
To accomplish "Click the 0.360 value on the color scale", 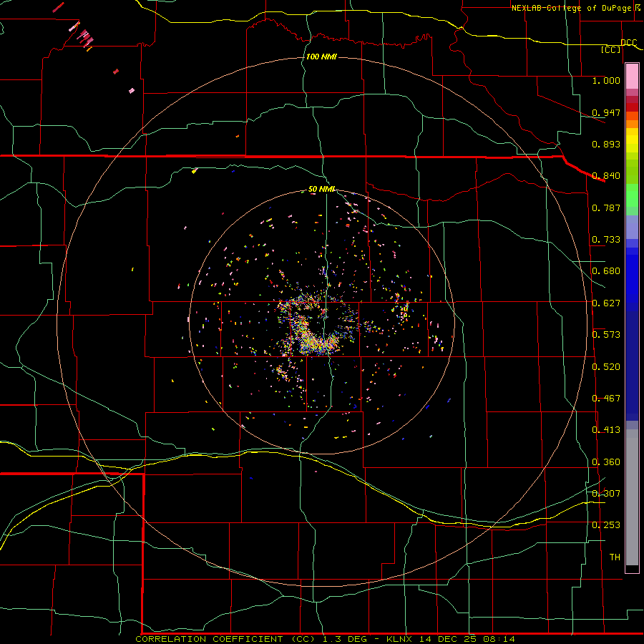I will tap(606, 462).
